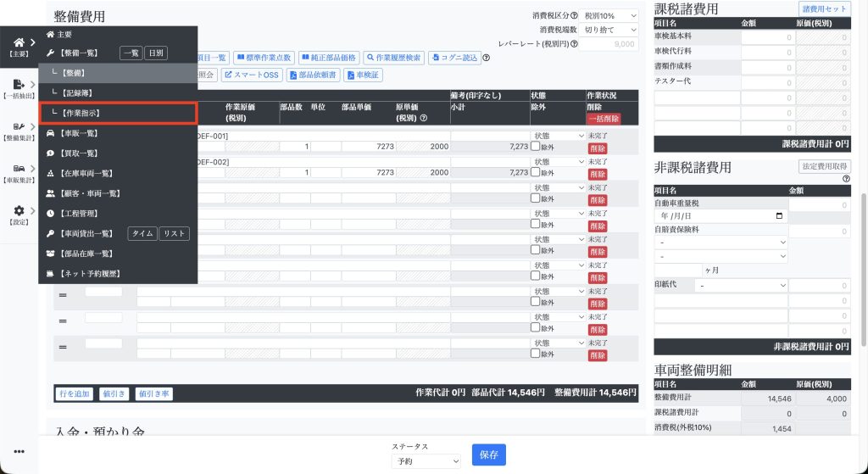Click リスト button beside 【車両貸出一覧】
The width and height of the screenshot is (868, 474).
tap(175, 234)
